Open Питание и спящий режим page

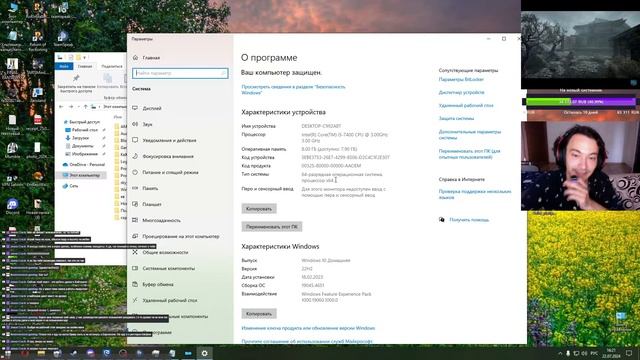coord(166,173)
